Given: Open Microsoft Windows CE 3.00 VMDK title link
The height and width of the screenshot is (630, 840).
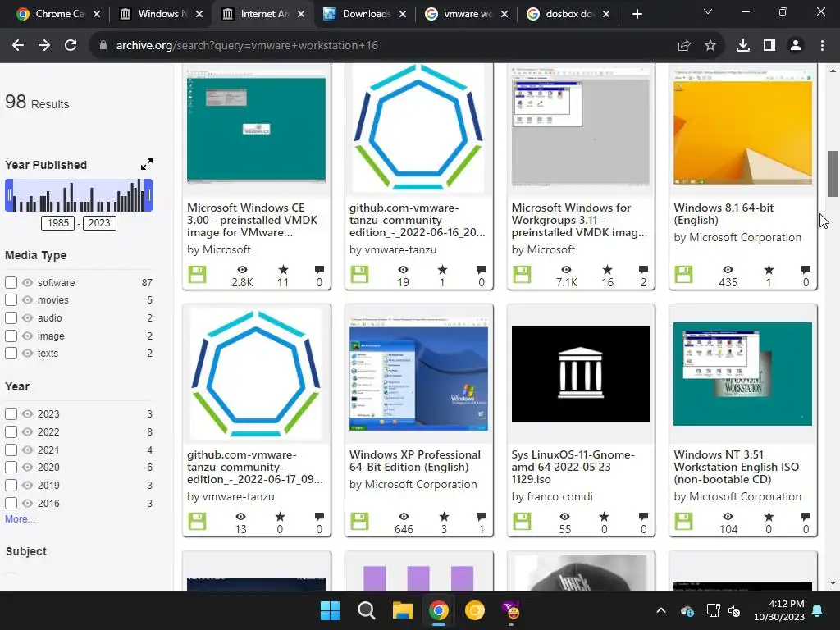Looking at the screenshot, I should tap(253, 220).
